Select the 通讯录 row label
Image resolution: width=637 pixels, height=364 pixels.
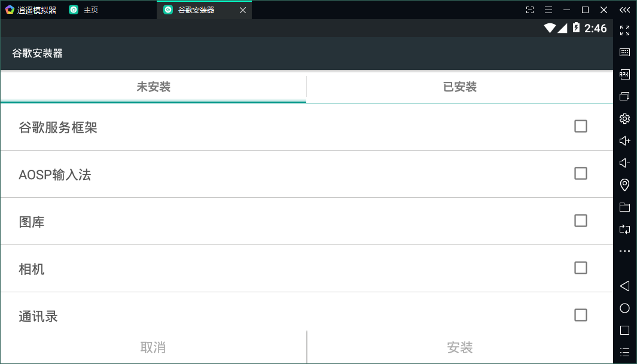click(x=38, y=317)
